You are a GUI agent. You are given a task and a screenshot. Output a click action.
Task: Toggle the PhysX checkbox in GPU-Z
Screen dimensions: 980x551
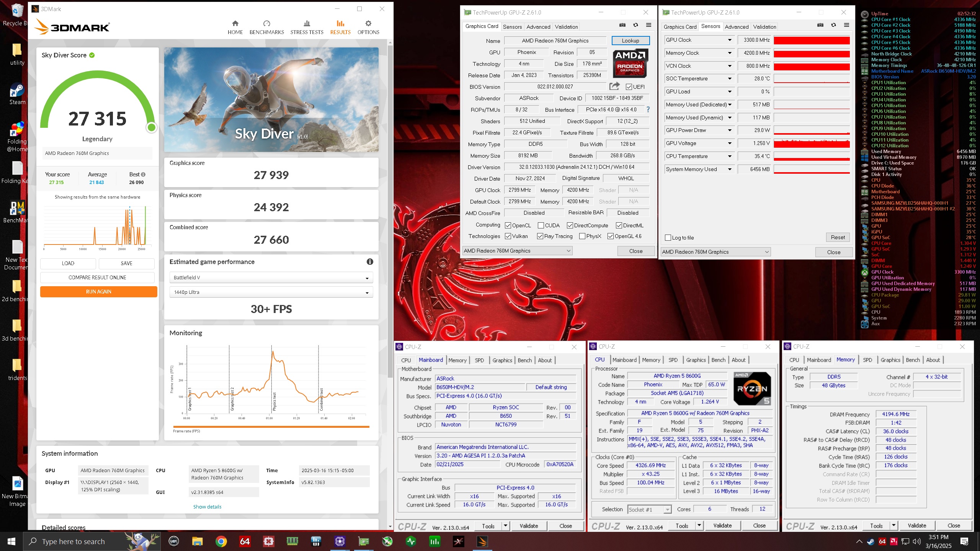point(582,236)
